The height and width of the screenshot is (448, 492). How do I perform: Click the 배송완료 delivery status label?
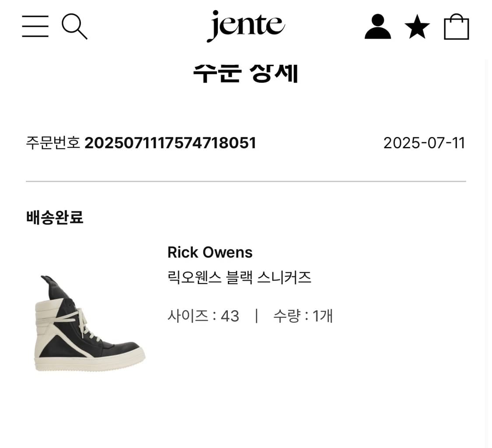[55, 217]
